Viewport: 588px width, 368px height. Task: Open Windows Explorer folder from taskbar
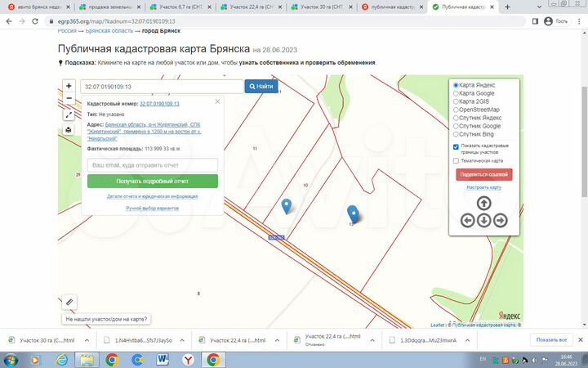point(87,360)
